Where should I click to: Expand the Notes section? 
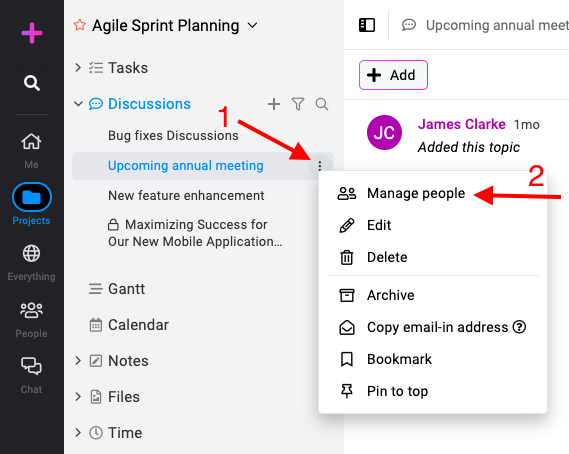tap(78, 360)
